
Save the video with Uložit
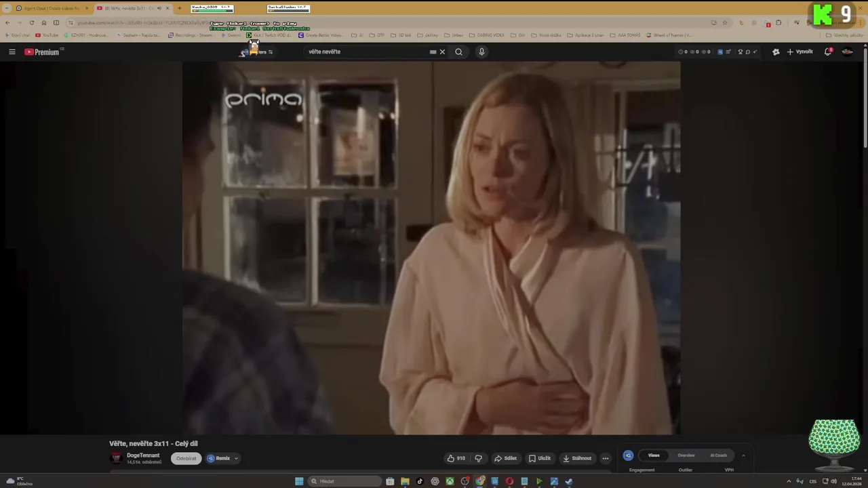click(x=540, y=458)
